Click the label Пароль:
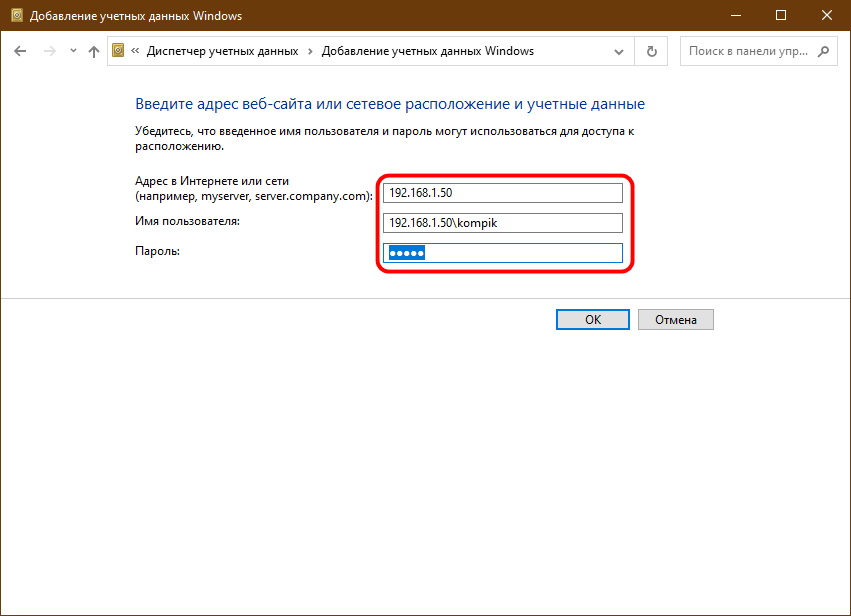851x616 pixels. (x=157, y=251)
